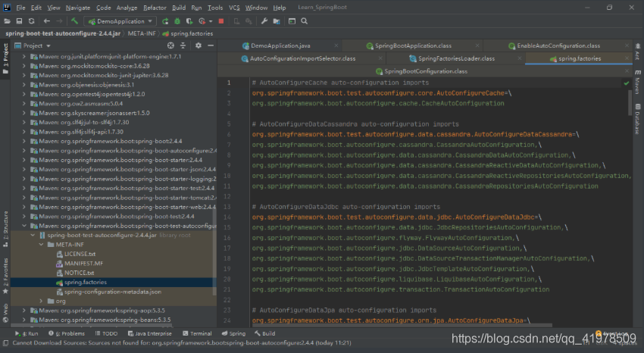
Task: Switch to SpringFactoriesLoader.class tab
Action: click(x=456, y=58)
